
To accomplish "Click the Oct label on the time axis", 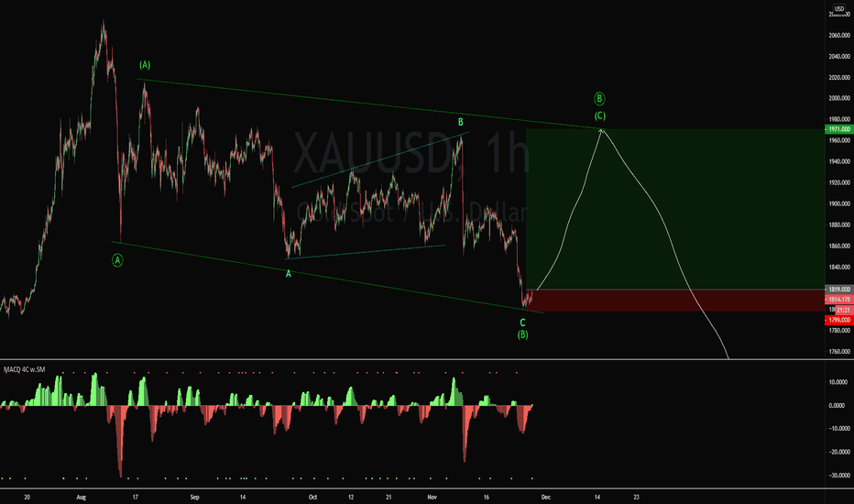I will coord(312,497).
